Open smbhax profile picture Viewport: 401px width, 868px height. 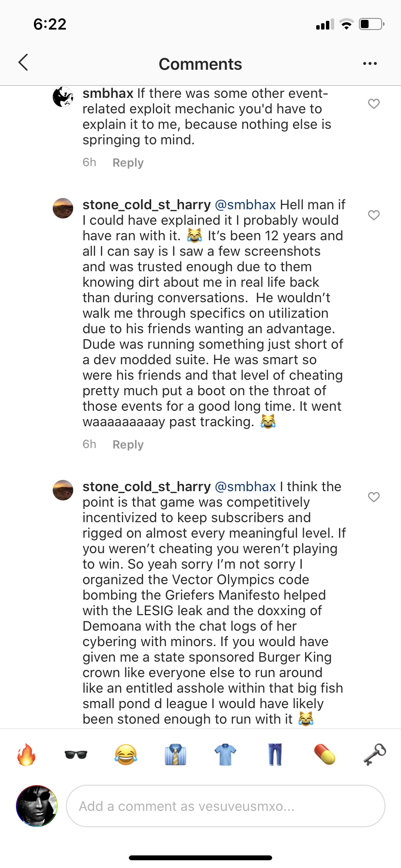click(63, 97)
